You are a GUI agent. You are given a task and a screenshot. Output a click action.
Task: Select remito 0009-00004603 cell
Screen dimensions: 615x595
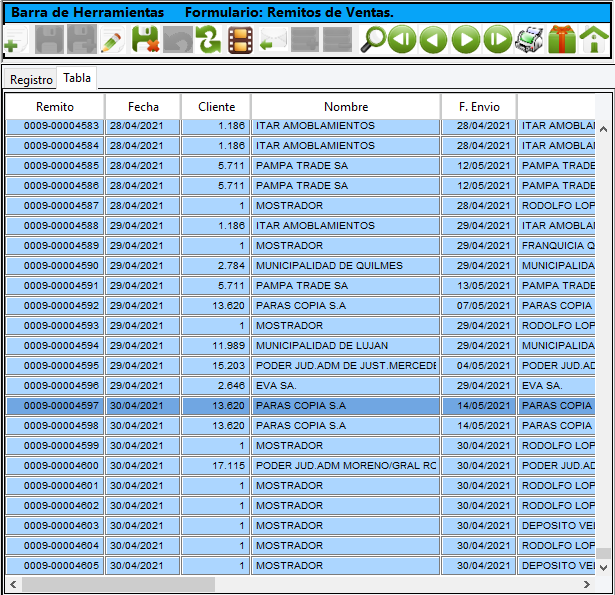(55, 526)
